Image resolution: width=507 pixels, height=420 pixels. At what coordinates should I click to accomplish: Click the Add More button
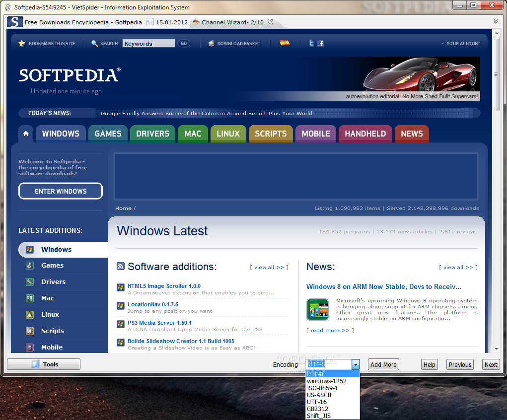tap(383, 364)
